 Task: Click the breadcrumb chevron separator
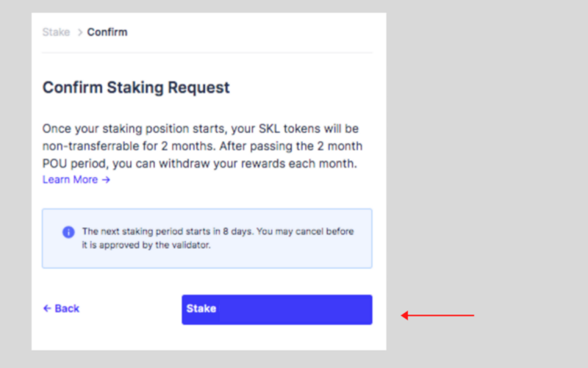click(x=79, y=32)
